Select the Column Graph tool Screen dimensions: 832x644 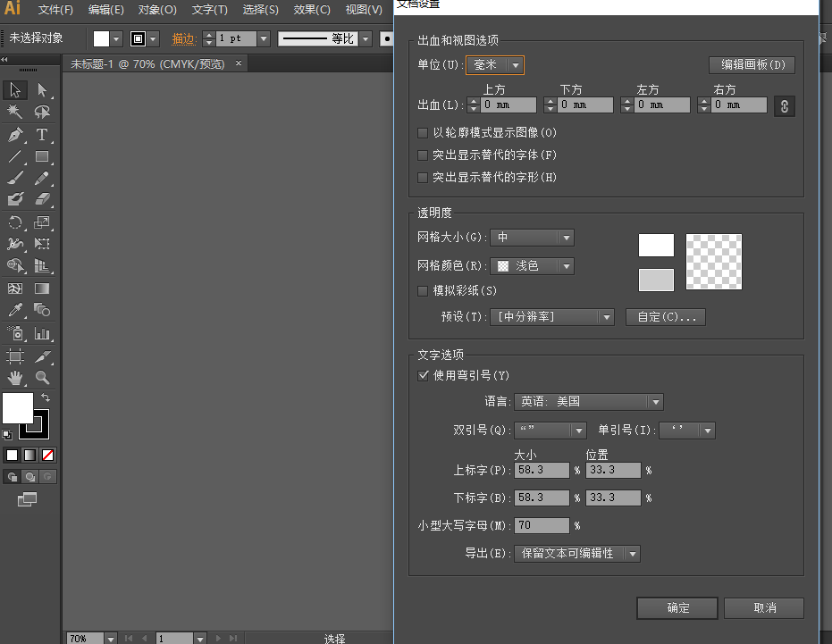click(43, 333)
